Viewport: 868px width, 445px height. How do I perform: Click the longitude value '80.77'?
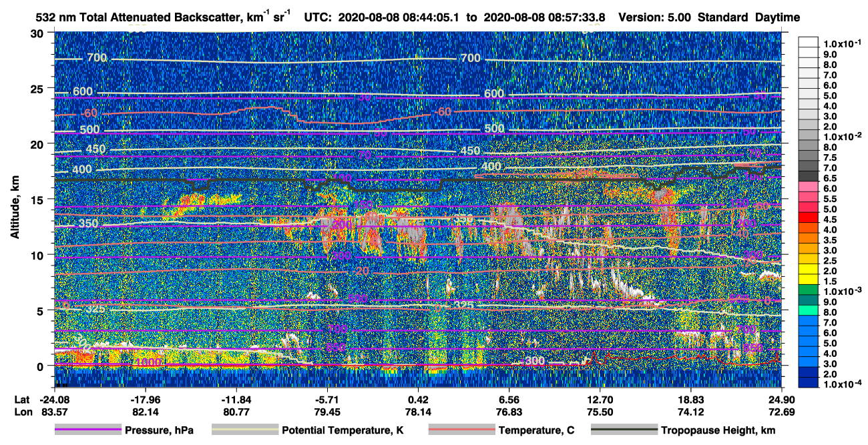(x=236, y=412)
